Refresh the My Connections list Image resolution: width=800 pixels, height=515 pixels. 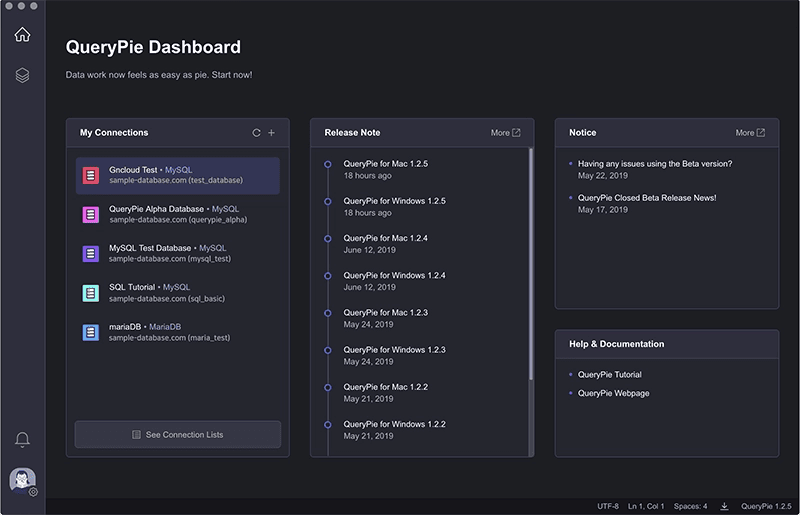click(256, 133)
